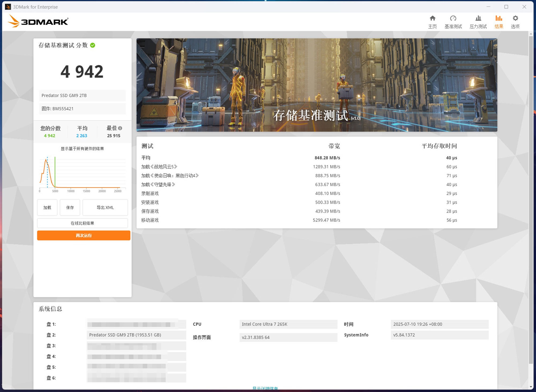Viewport: 536px width, 392px height.
Task: Open the Home (主页) icon
Action: [x=432, y=19]
